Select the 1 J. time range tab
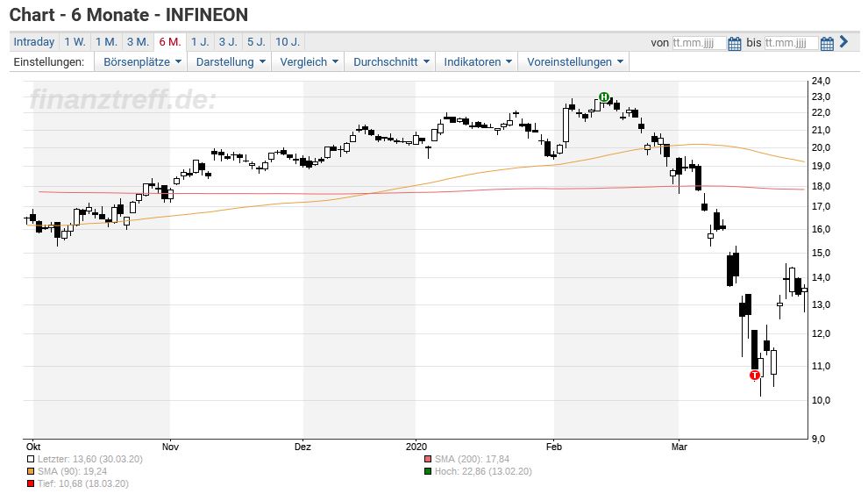This screenshot has width=868, height=501. click(x=200, y=41)
